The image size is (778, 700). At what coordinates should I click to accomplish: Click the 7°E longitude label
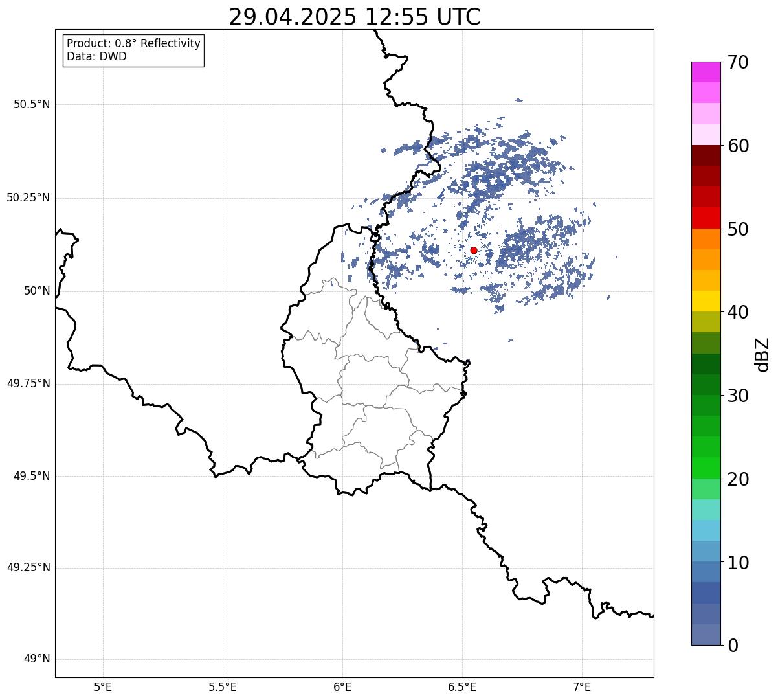click(x=582, y=687)
